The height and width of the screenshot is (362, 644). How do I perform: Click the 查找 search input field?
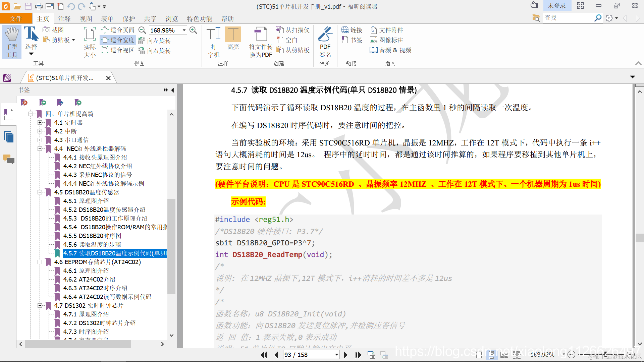click(568, 18)
